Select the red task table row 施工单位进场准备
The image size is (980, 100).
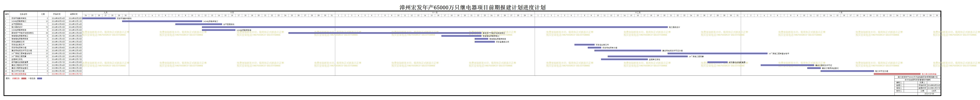pos(43,74)
